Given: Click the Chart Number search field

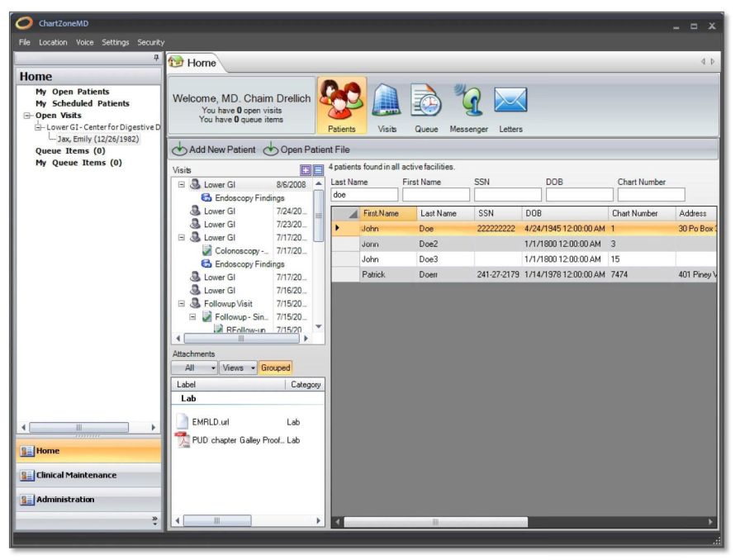Looking at the screenshot, I should 652,195.
